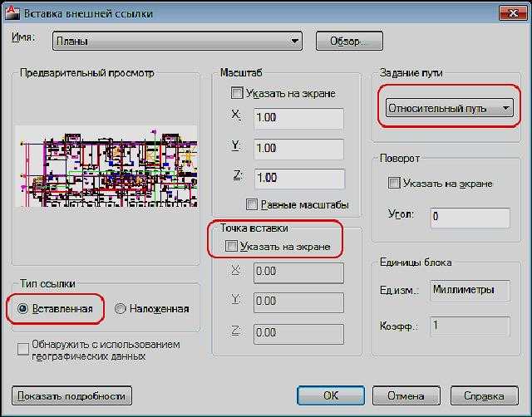532x417 pixels.
Task: Close the external reference dialog
Action: tap(513, 13)
